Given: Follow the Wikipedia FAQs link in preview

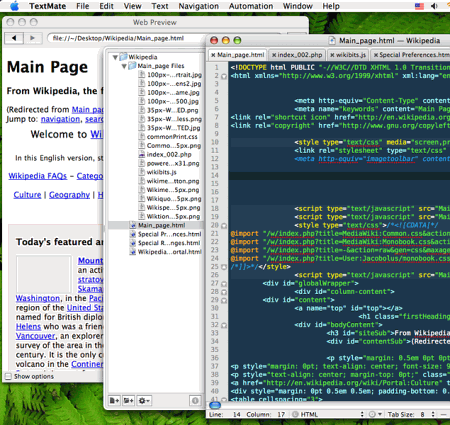Looking at the screenshot, I should (37, 176).
